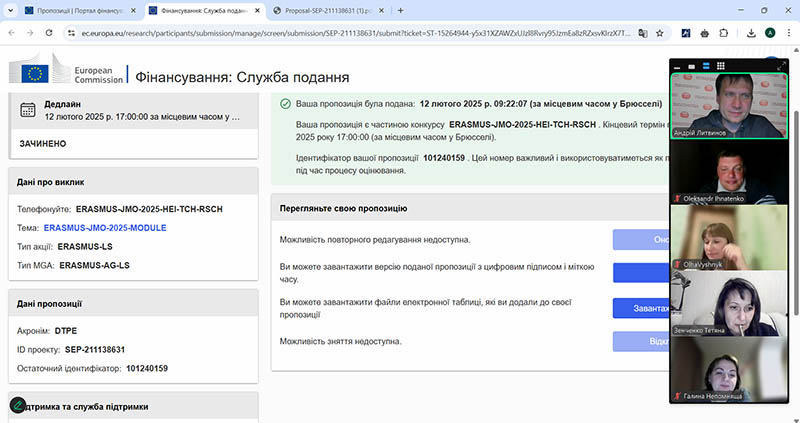
Task: Click the disabled re-edit proposal button
Action: coord(641,239)
